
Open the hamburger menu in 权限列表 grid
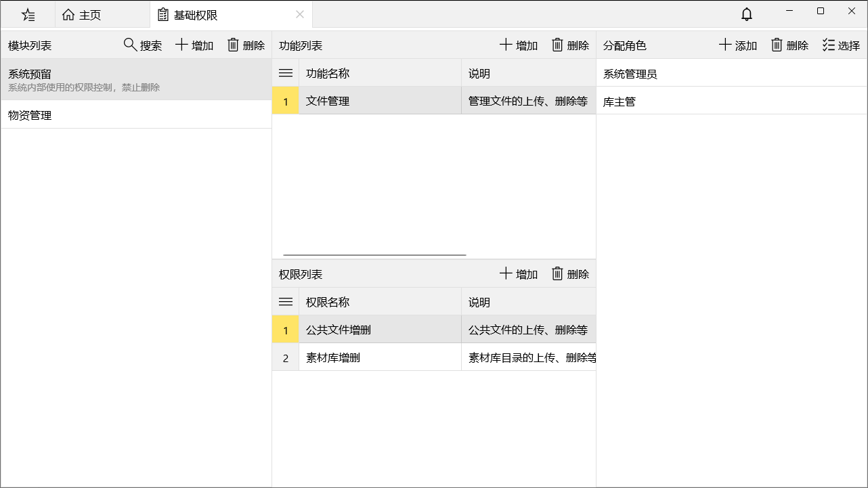pyautogui.click(x=286, y=302)
